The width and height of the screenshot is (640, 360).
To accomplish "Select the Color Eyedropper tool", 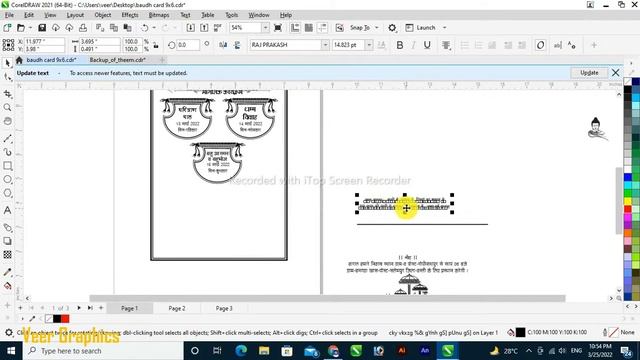I will (7, 272).
